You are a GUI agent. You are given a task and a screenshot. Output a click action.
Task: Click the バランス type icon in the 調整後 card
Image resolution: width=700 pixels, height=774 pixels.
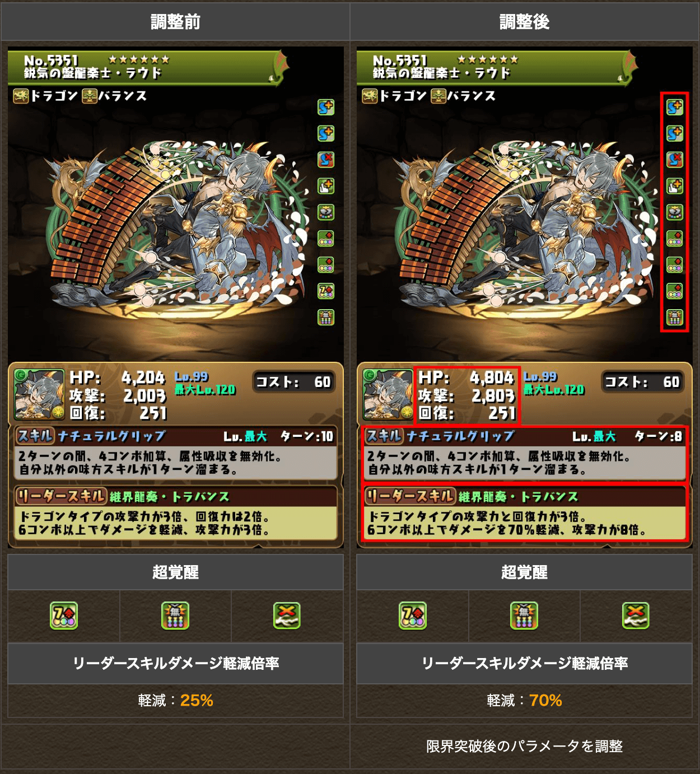(x=438, y=96)
